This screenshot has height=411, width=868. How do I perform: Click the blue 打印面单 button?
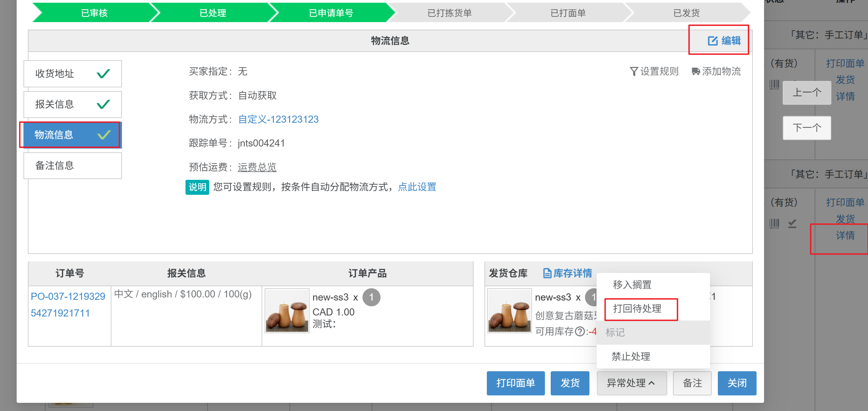pyautogui.click(x=516, y=383)
